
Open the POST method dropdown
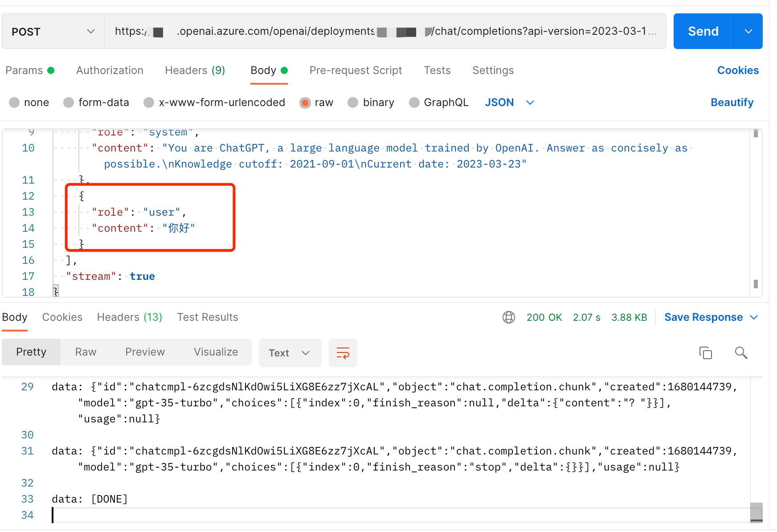(x=53, y=31)
